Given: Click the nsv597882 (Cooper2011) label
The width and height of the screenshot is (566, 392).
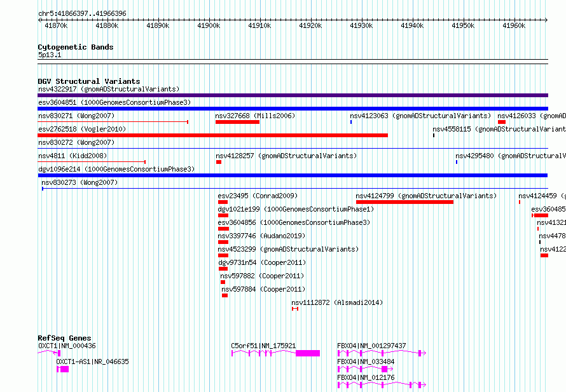Looking at the screenshot, I should 262,276.
